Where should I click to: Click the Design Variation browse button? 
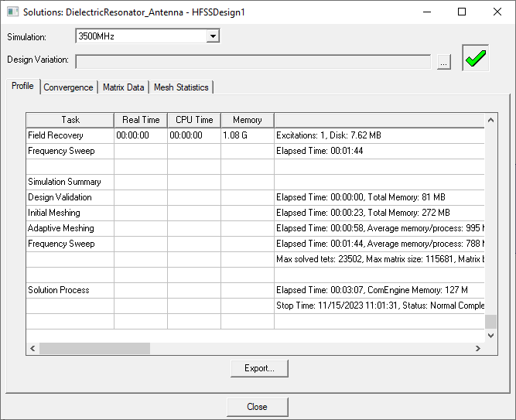click(x=443, y=62)
